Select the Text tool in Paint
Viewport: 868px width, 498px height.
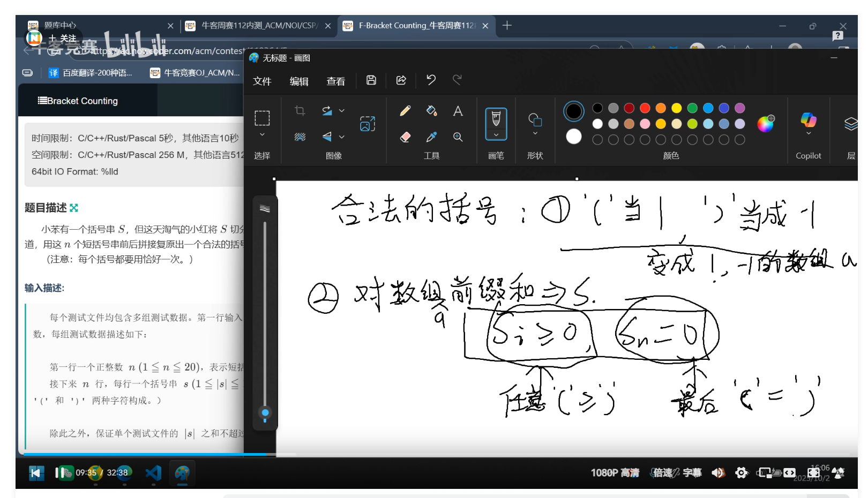tap(458, 111)
